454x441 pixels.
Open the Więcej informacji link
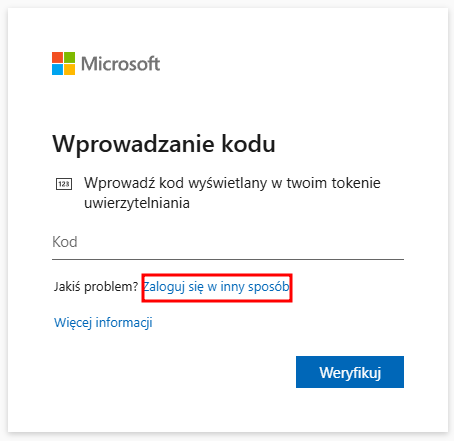[103, 323]
